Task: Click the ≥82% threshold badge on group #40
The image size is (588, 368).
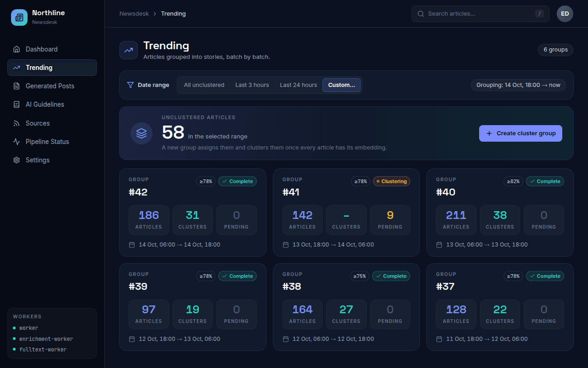Action: (513, 181)
